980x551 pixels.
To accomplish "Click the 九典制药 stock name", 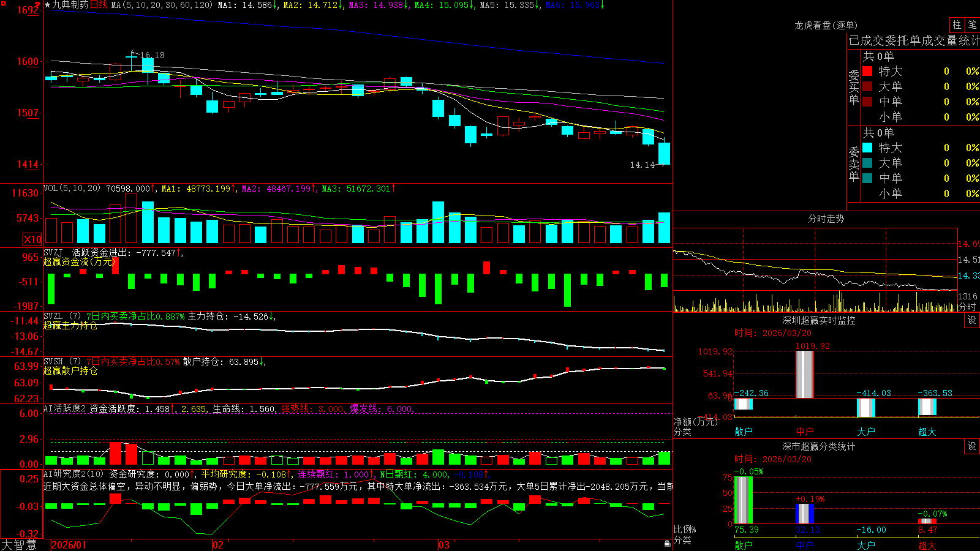I will point(70,5).
